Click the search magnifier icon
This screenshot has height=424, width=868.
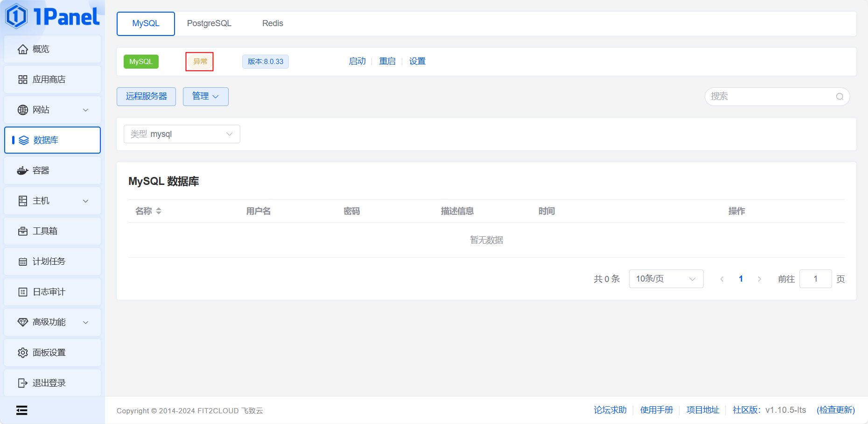(x=840, y=97)
